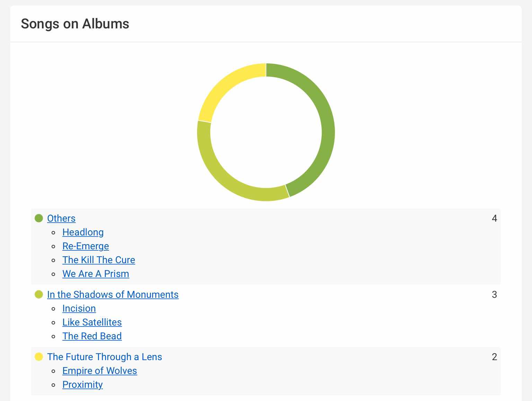
Task: Open the Like Satellites song link
Action: (92, 322)
